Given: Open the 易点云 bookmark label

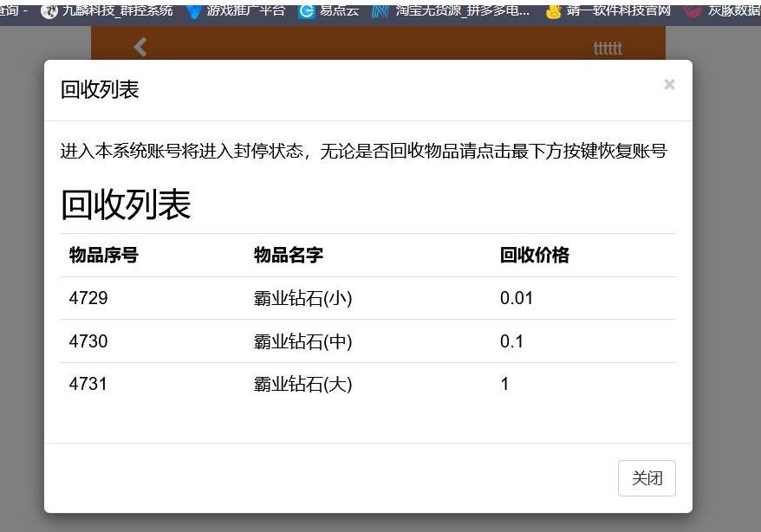Looking at the screenshot, I should (x=339, y=11).
